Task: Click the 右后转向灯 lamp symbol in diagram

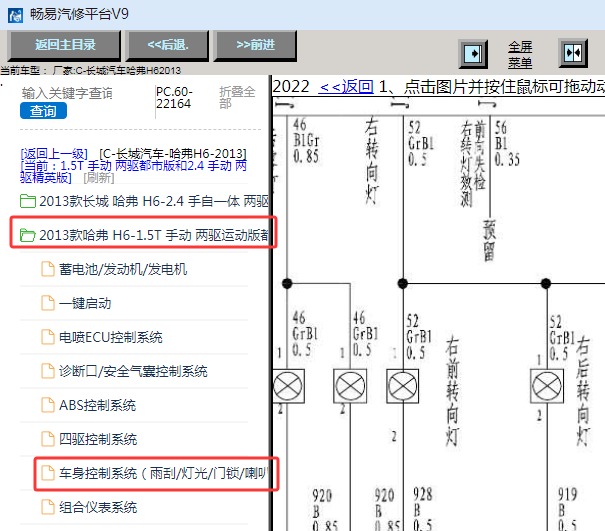Action: point(547,386)
